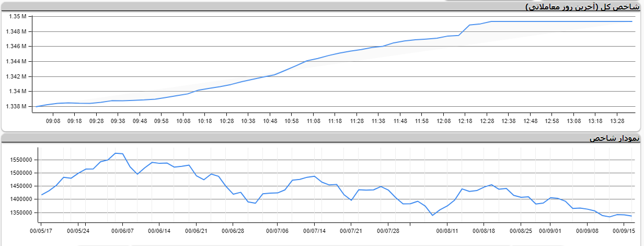
Task: Click the 11:08 time axis label
Action: (x=313, y=121)
